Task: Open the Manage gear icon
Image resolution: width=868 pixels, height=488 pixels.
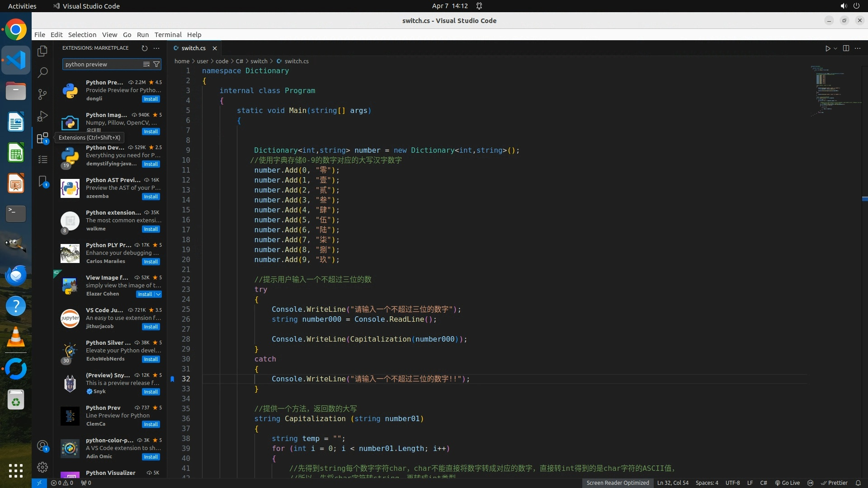Action: pos(42,467)
